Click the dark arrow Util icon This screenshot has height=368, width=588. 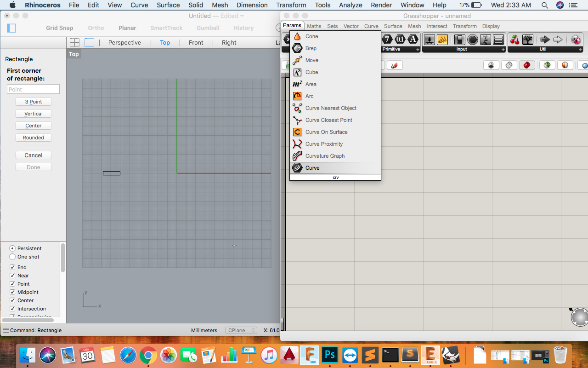545,40
